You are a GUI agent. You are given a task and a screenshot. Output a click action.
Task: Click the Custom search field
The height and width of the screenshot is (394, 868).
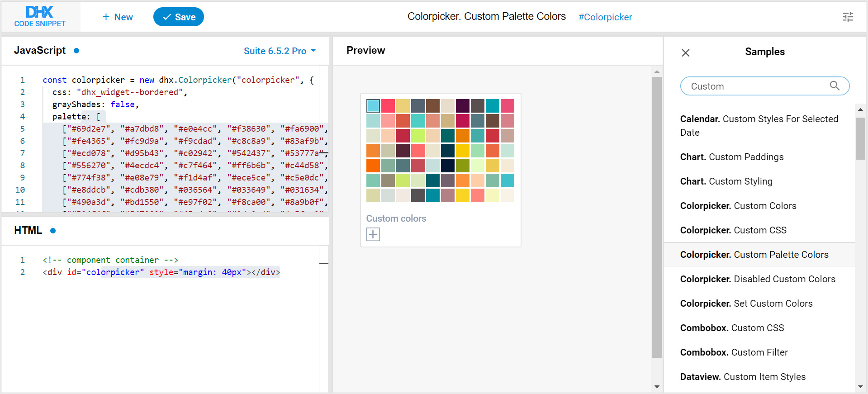(x=765, y=86)
